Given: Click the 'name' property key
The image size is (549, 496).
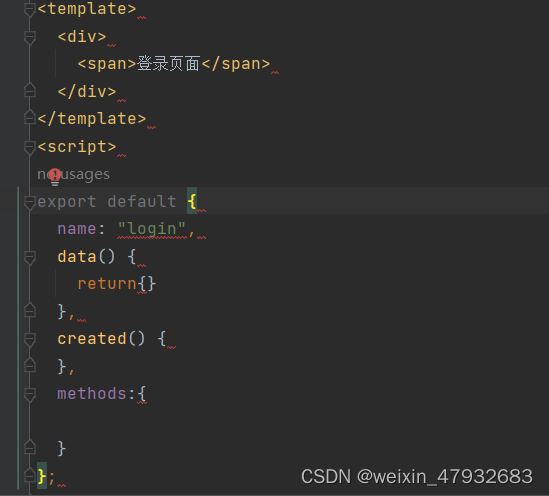Looking at the screenshot, I should point(77,229).
